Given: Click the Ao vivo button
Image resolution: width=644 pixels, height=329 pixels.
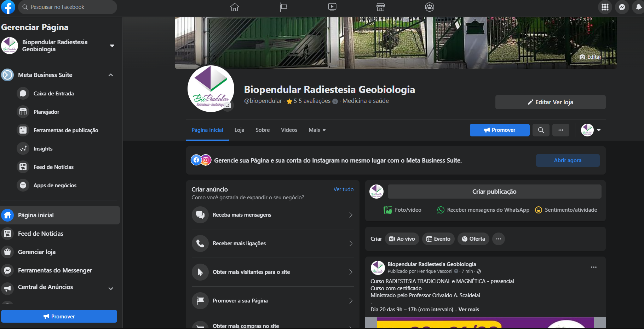Looking at the screenshot, I should tap(402, 239).
